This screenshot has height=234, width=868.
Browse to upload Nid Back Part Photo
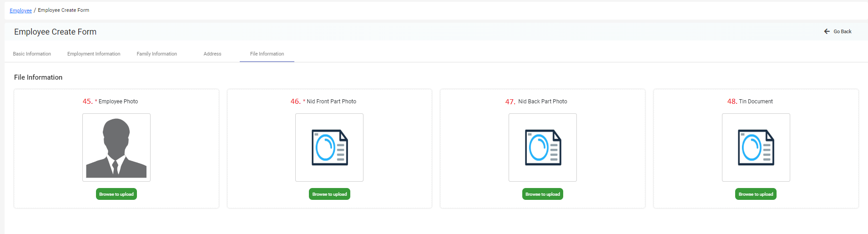click(543, 194)
